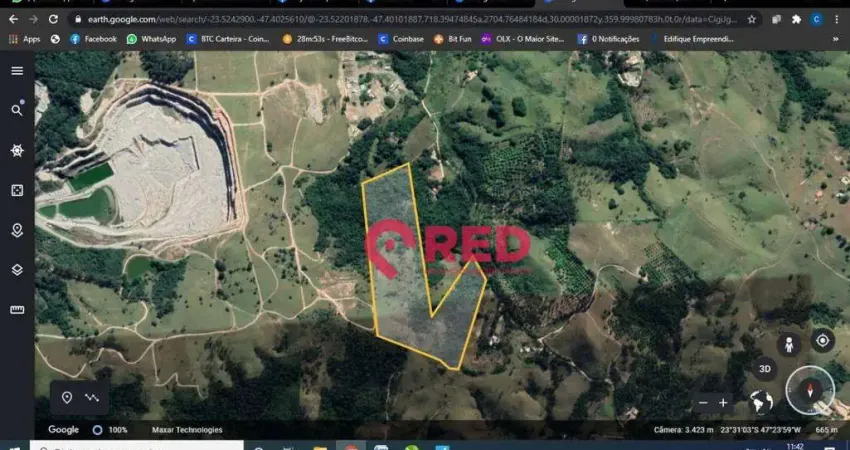Open the Search tool in Earth sidebar
Screen dimensions: 850x450
17,110
